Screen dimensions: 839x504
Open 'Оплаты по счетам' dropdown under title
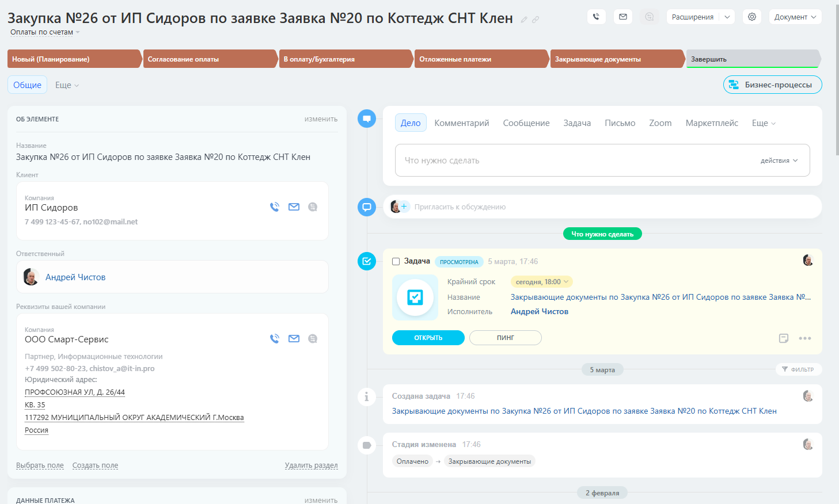pos(45,32)
